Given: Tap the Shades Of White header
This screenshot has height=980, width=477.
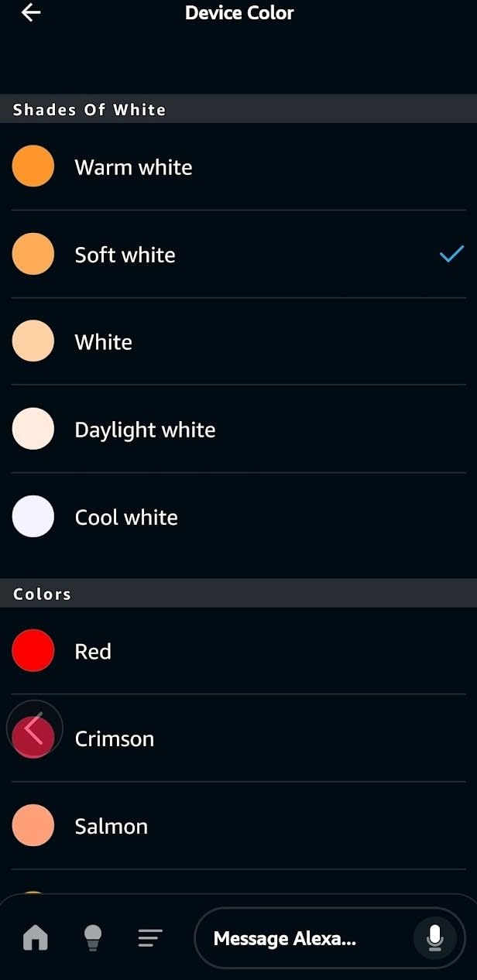Looking at the screenshot, I should pyautogui.click(x=89, y=110).
